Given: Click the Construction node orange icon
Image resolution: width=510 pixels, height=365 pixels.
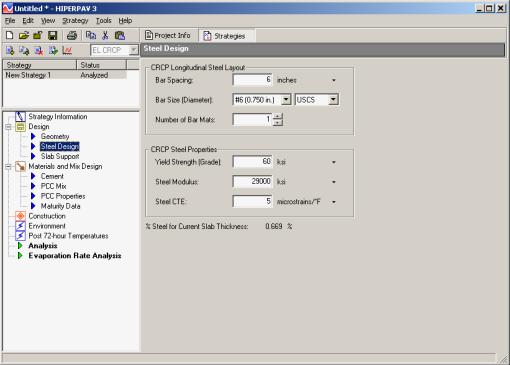Looking at the screenshot, I should click(x=20, y=216).
